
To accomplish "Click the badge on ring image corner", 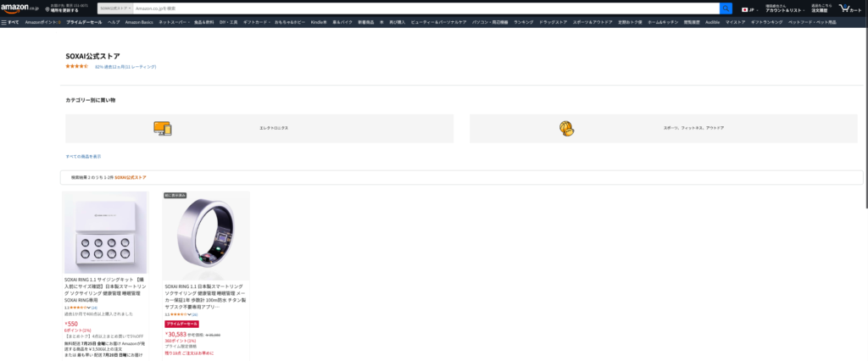I will [x=175, y=196].
